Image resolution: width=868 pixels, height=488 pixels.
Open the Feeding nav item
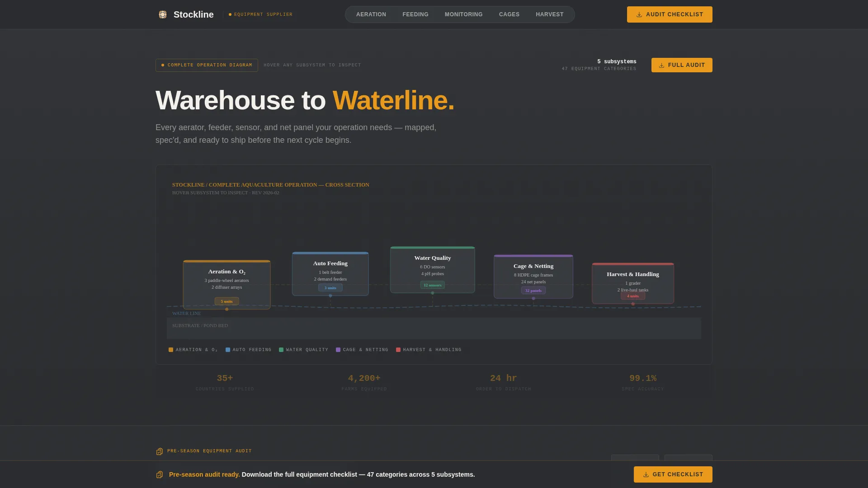pos(415,14)
